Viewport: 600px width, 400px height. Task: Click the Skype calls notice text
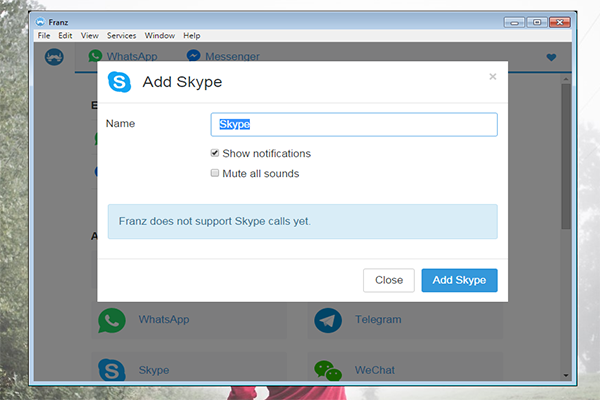coord(215,221)
